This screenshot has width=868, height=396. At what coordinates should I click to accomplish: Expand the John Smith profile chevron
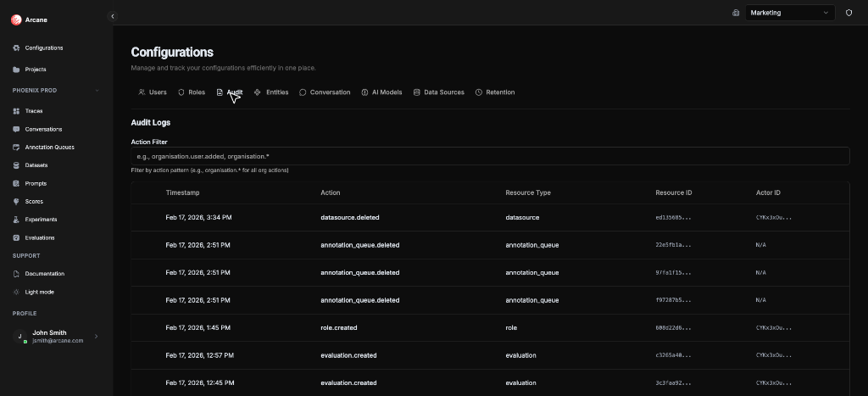[97, 336]
